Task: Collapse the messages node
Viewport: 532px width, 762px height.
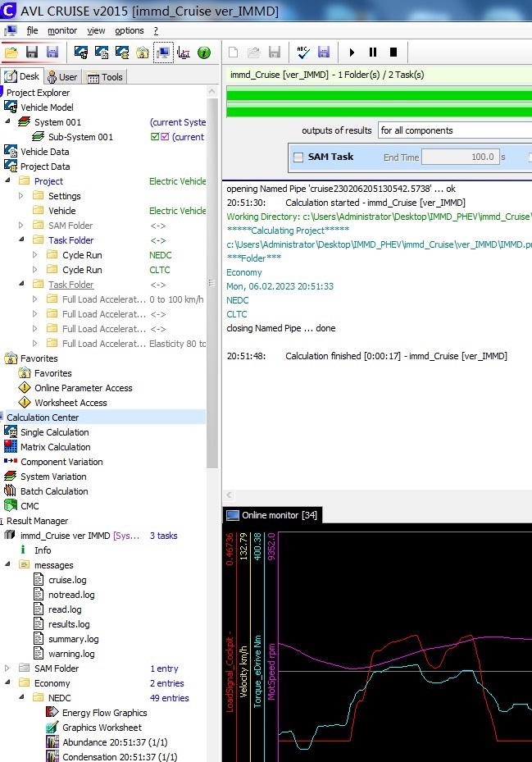Action: (7, 564)
